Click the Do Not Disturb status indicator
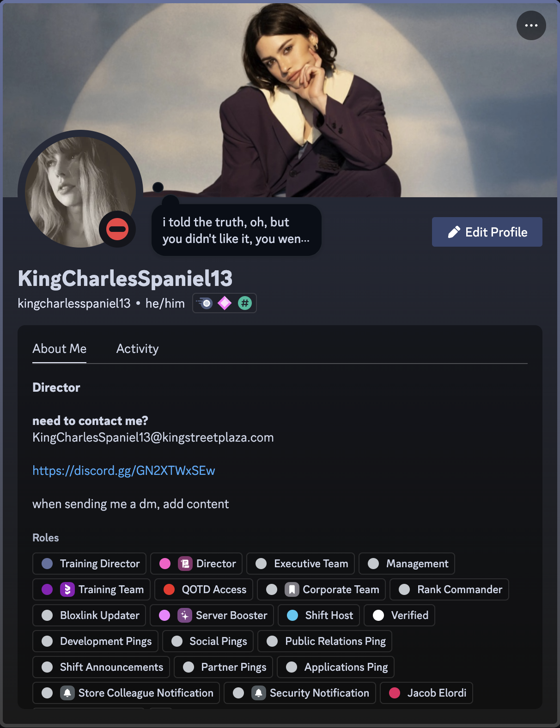Image resolution: width=560 pixels, height=728 pixels. pyautogui.click(x=117, y=229)
